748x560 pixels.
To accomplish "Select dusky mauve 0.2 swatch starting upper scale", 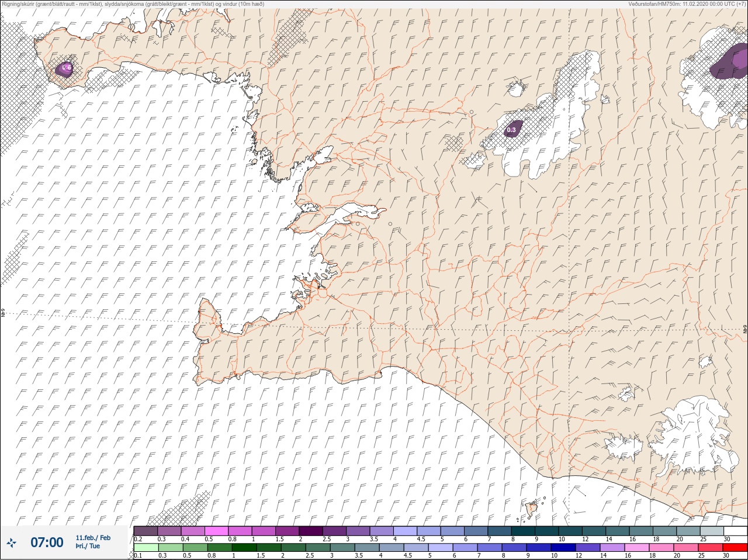I will (146, 531).
